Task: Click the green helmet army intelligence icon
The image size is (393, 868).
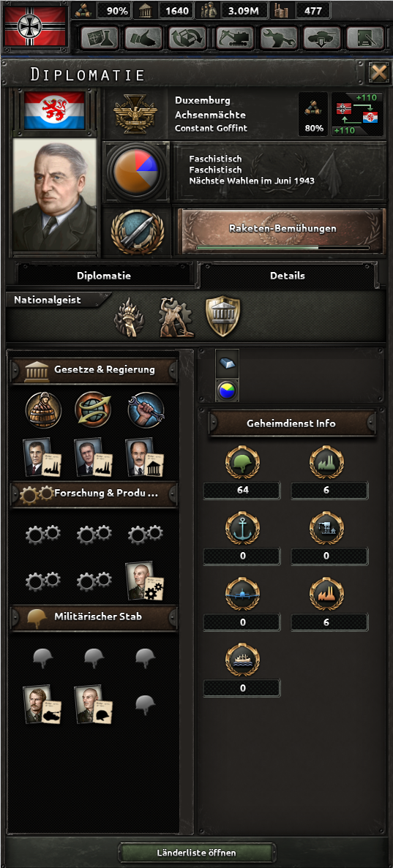Action: tap(242, 463)
